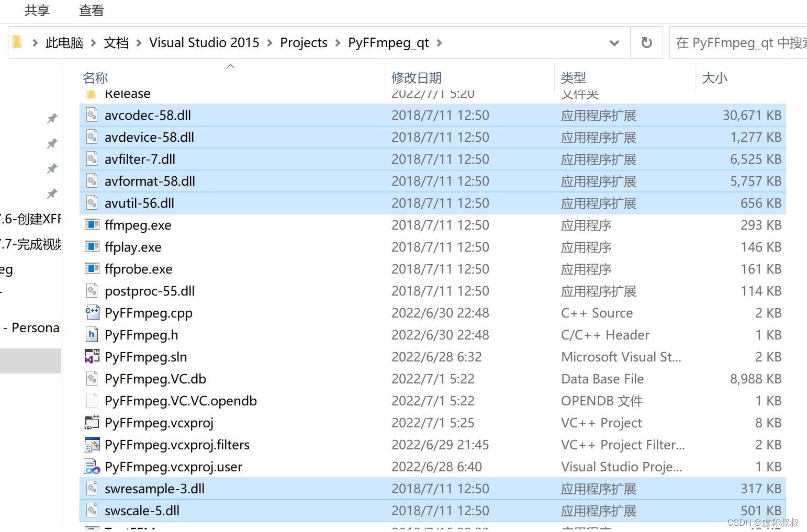Select the highlighted item in navigation pane
807x532 pixels.
(x=30, y=360)
